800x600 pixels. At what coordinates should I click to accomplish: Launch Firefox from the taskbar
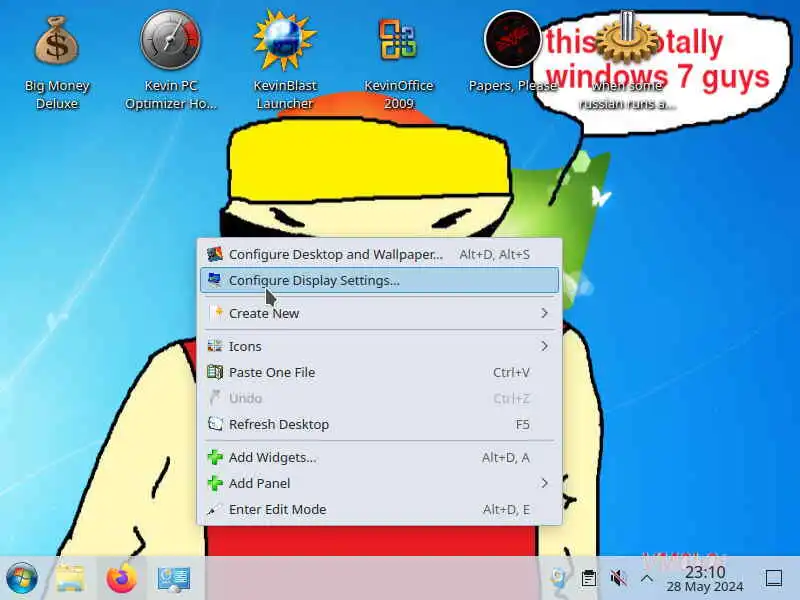(122, 579)
